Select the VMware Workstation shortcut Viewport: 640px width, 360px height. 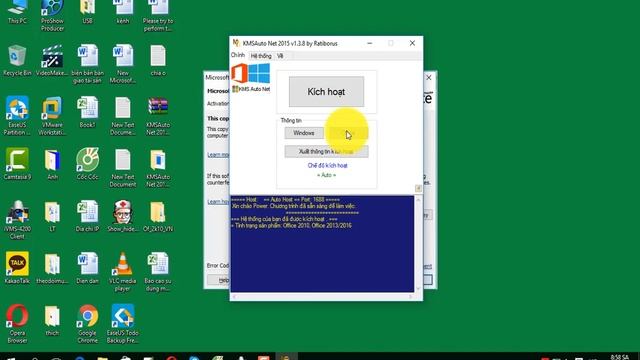tap(52, 116)
